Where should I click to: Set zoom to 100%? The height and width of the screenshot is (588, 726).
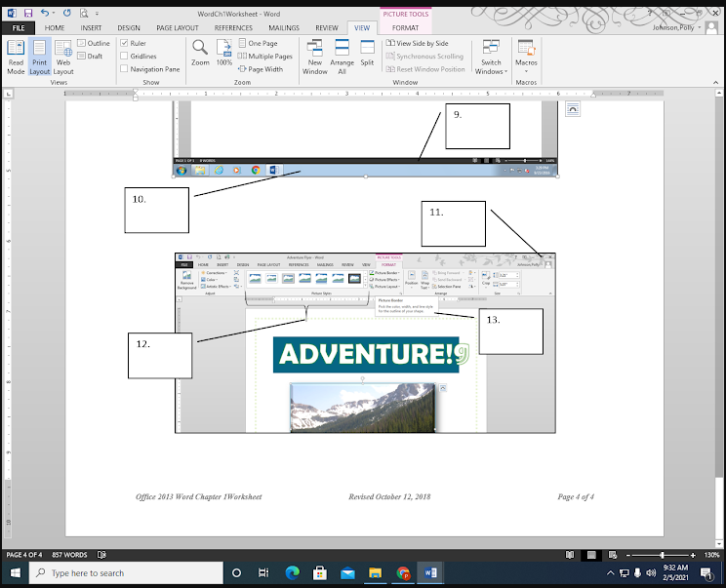224,53
